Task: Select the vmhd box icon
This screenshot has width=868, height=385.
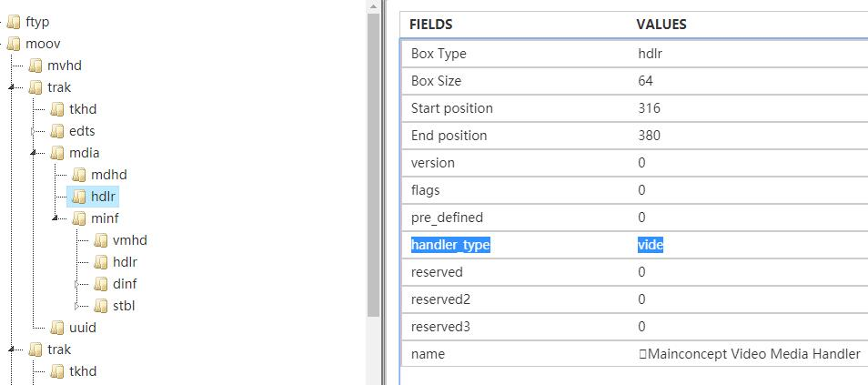Action: (x=101, y=240)
